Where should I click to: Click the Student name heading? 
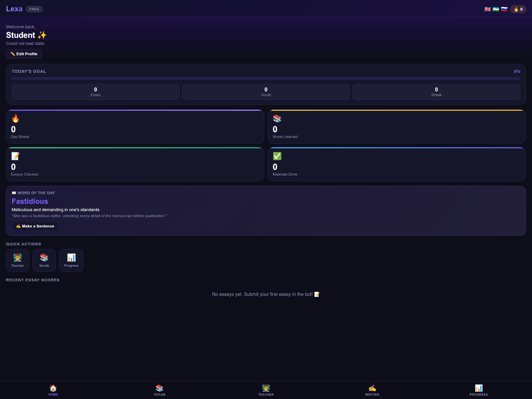tap(26, 35)
